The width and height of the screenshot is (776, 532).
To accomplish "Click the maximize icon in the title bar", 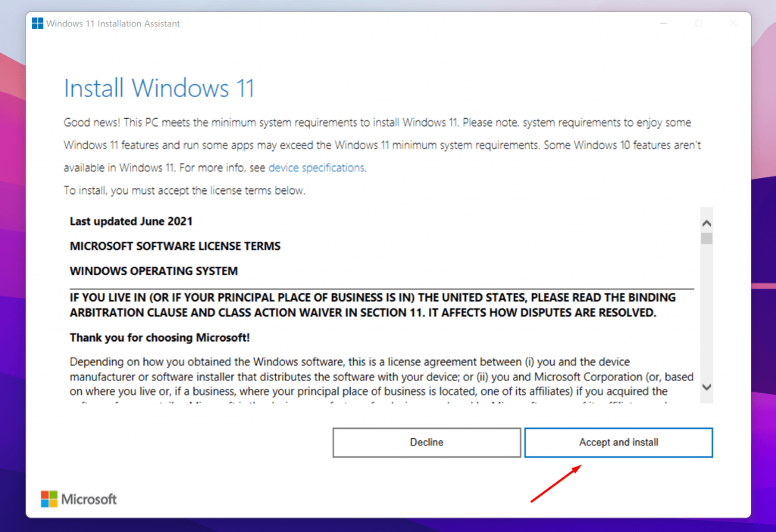I will pos(698,23).
